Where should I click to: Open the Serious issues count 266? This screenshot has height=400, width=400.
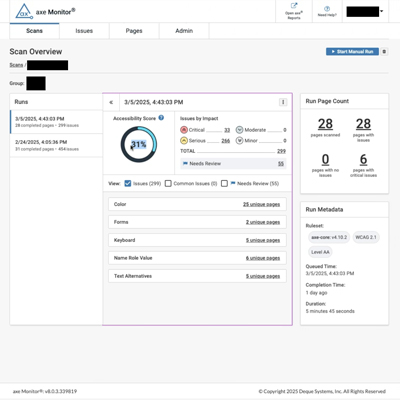[226, 141]
